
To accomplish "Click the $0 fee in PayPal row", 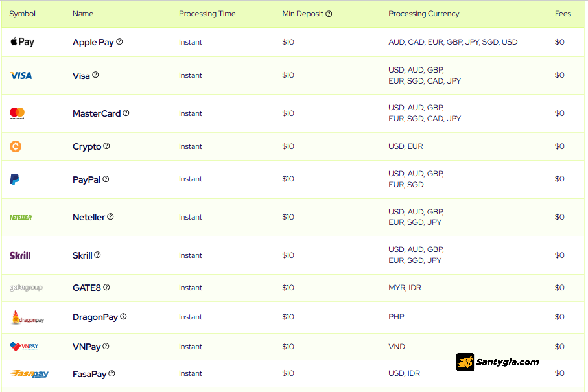I will pyautogui.click(x=559, y=179).
